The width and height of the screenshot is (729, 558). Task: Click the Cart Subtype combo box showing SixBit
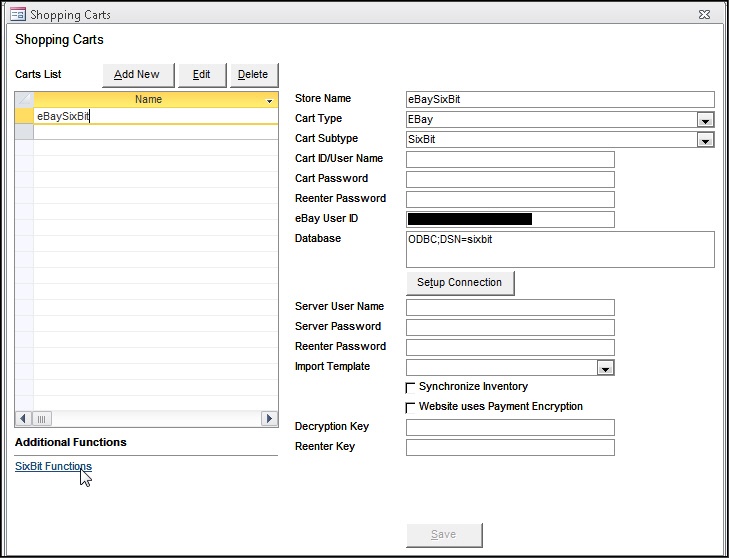pos(560,140)
